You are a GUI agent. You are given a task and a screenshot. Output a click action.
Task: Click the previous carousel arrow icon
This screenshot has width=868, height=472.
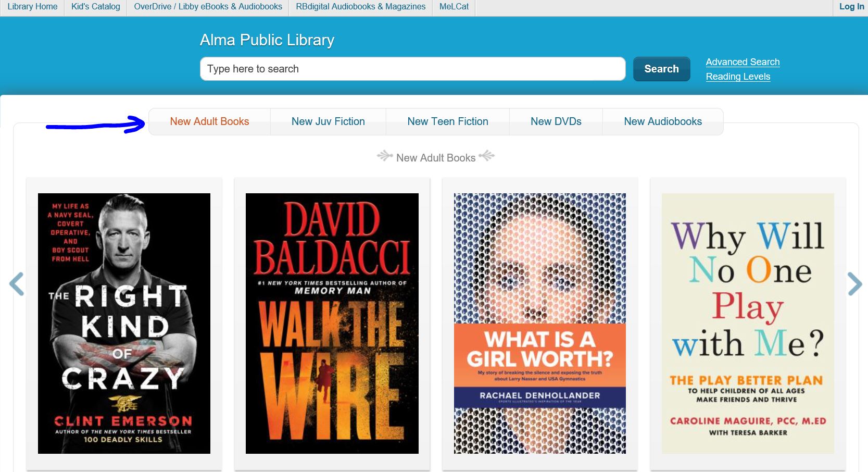tap(17, 284)
